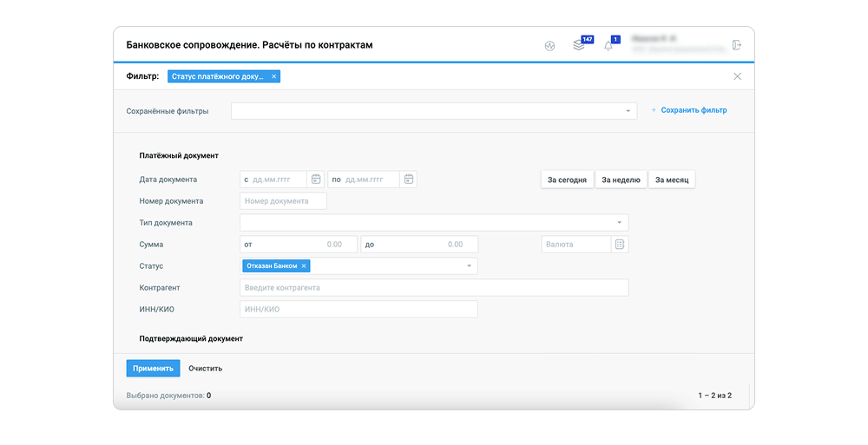Remove the 'Статус платёжного доку...' filter chip
Screen dimensions: 868x445
(273, 76)
